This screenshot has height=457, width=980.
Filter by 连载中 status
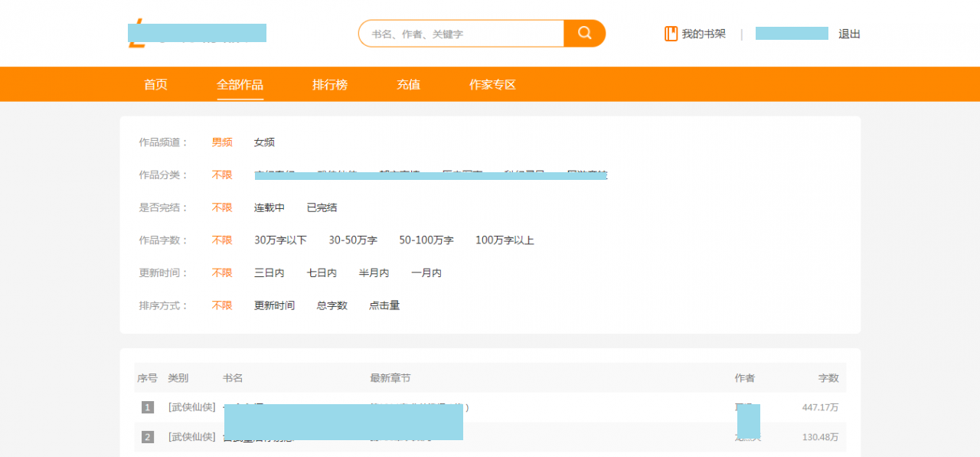click(269, 207)
